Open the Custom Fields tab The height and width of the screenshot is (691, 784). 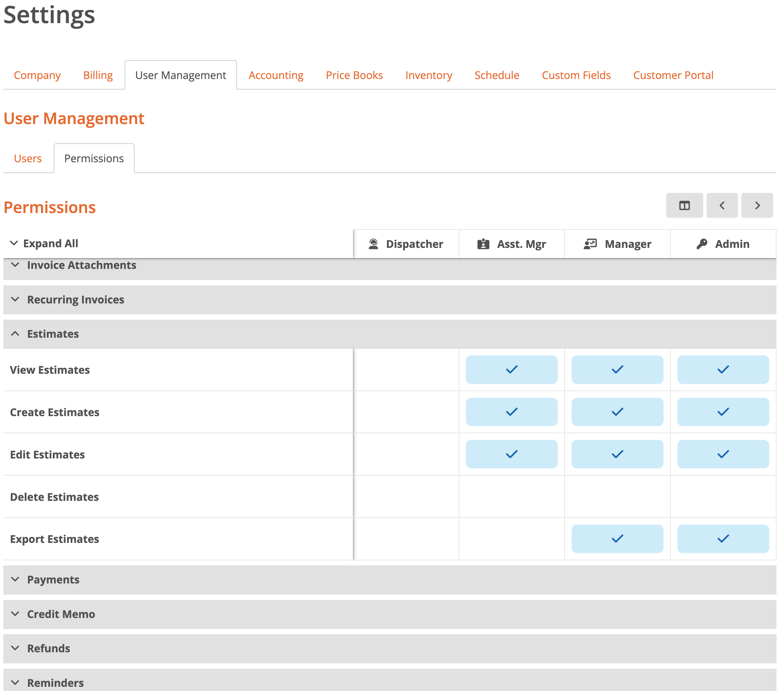[x=576, y=75]
